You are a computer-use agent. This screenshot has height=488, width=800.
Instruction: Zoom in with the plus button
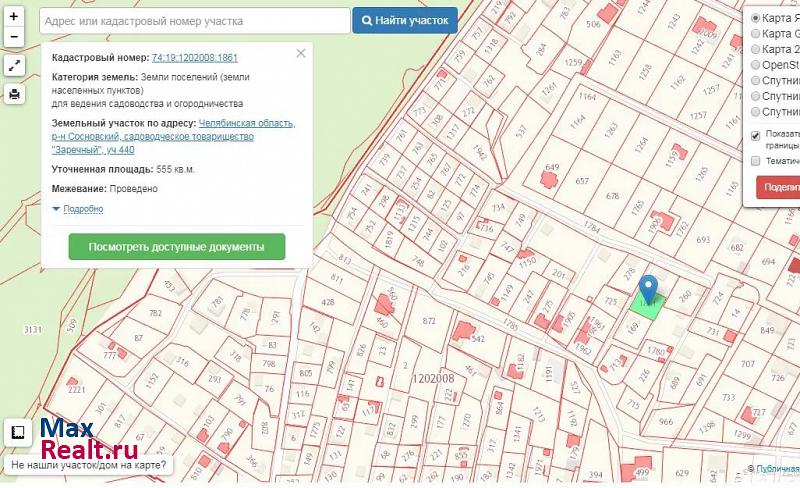pyautogui.click(x=14, y=17)
